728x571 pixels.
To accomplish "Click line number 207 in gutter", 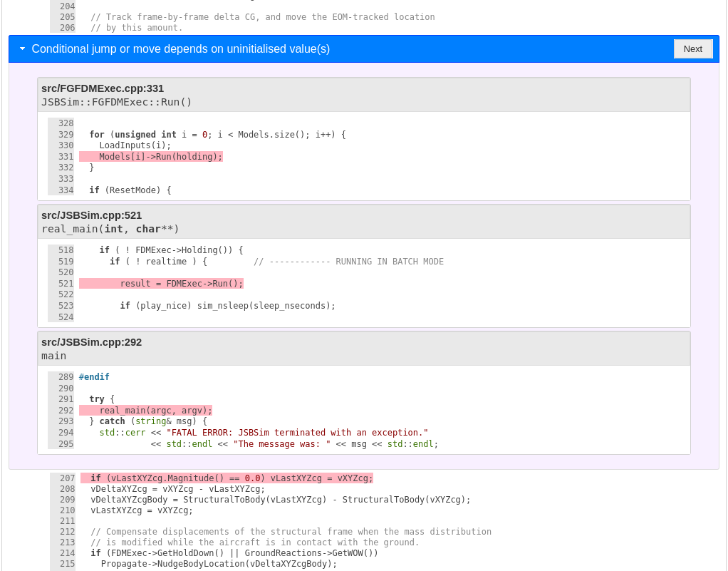I will 68,478.
